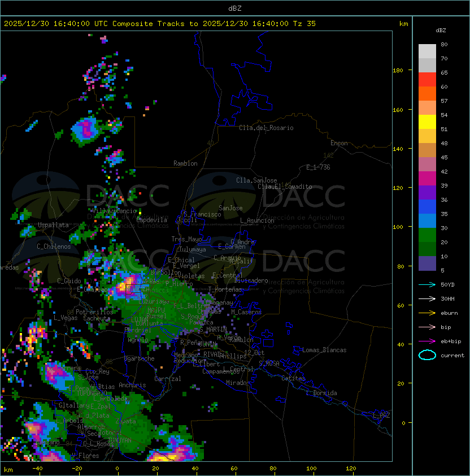Click the '50YD' legend label
The height and width of the screenshot is (476, 470).
[x=447, y=285]
